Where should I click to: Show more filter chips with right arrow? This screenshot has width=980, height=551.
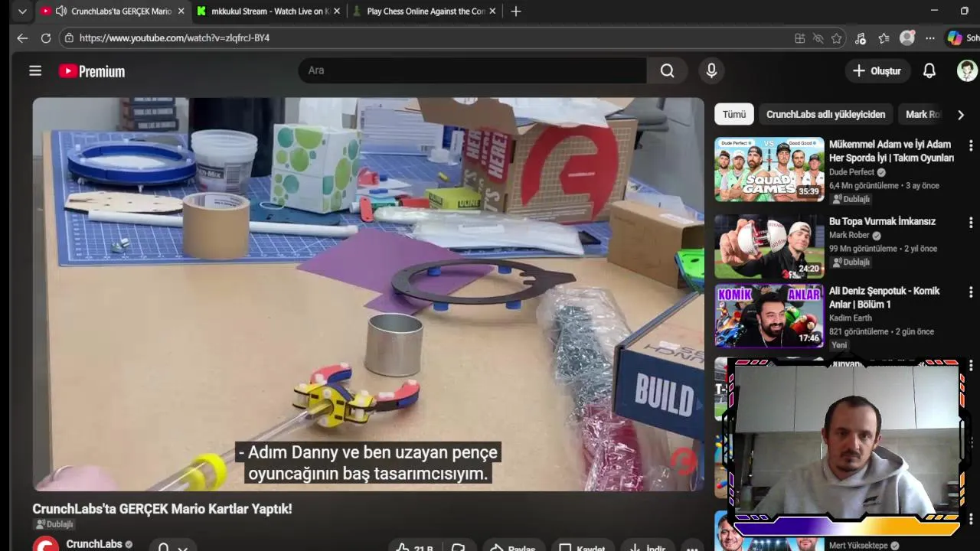(960, 114)
